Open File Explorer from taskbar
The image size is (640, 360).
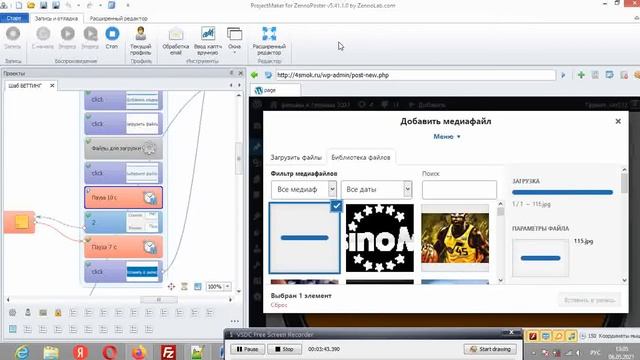[51, 352]
